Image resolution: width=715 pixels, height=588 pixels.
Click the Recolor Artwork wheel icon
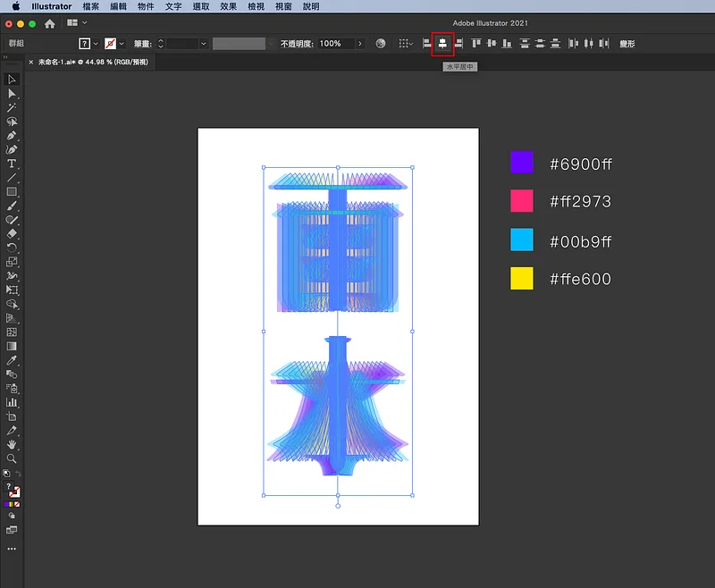coord(381,43)
